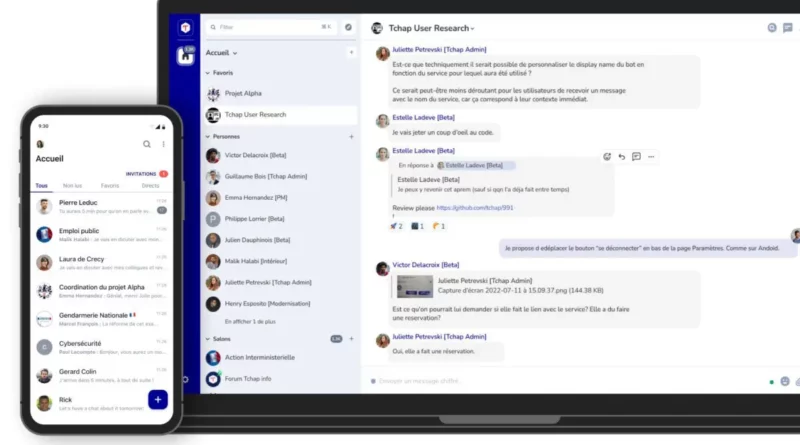
Task: Toggle the third reaction with count 1
Action: [x=439, y=226]
